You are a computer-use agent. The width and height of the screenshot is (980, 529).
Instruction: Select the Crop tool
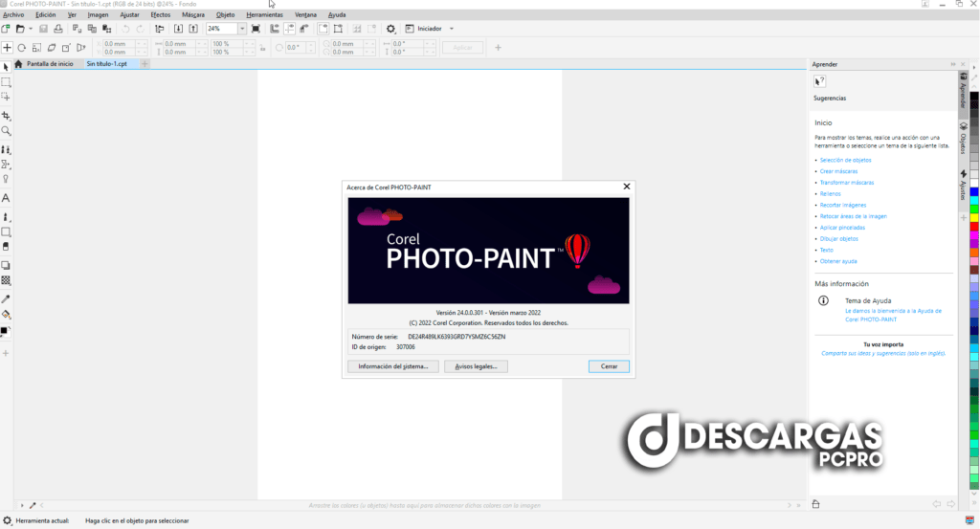[6, 116]
